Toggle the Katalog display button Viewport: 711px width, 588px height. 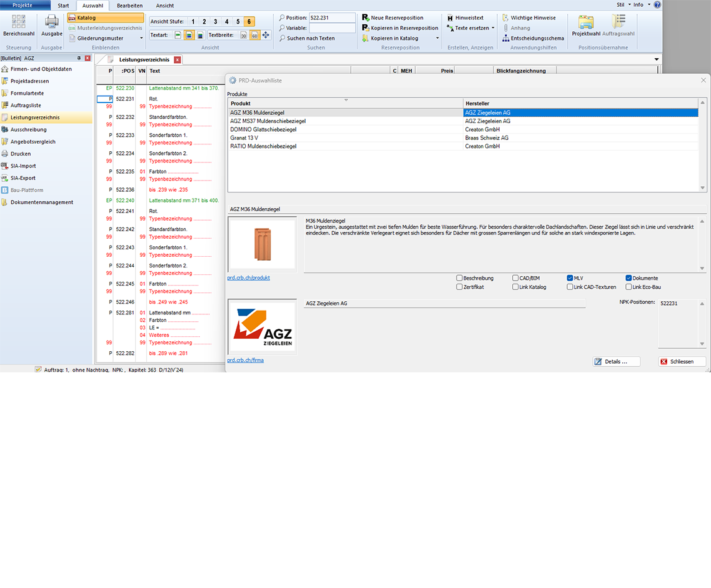[x=105, y=17]
